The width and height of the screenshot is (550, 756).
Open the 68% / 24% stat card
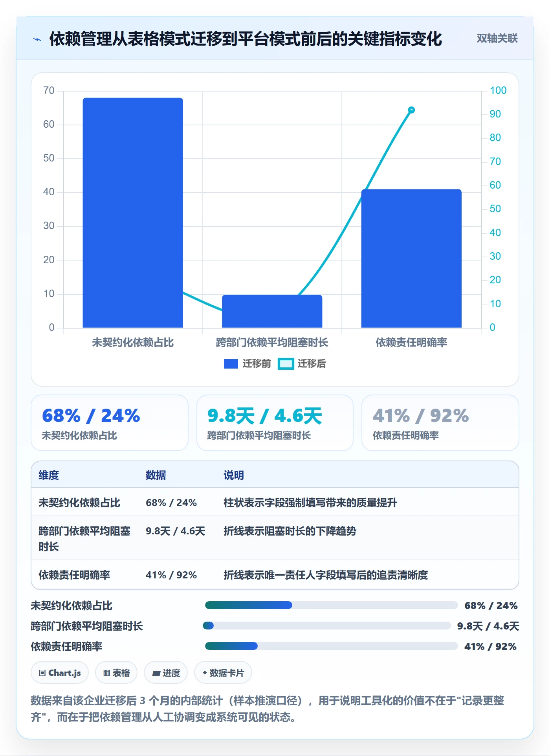click(x=110, y=423)
